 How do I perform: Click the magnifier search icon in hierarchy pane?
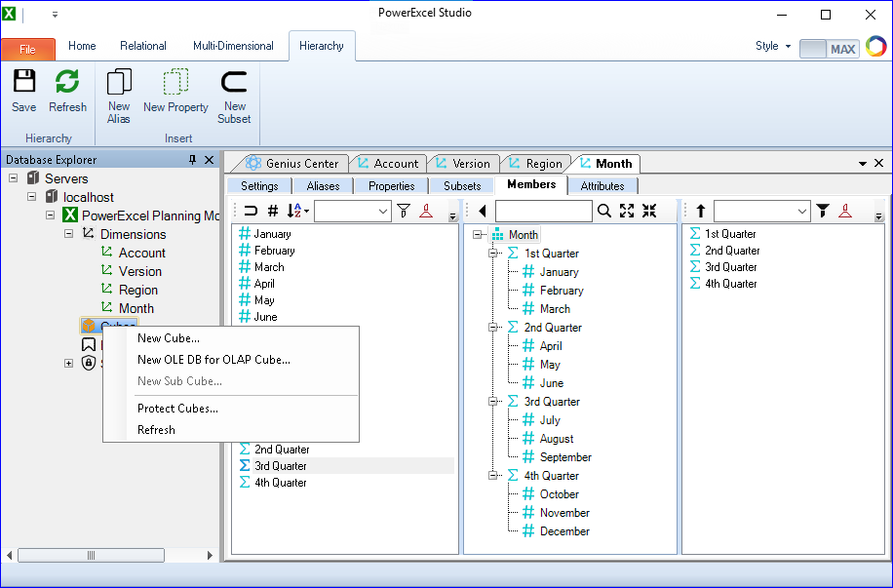point(604,211)
